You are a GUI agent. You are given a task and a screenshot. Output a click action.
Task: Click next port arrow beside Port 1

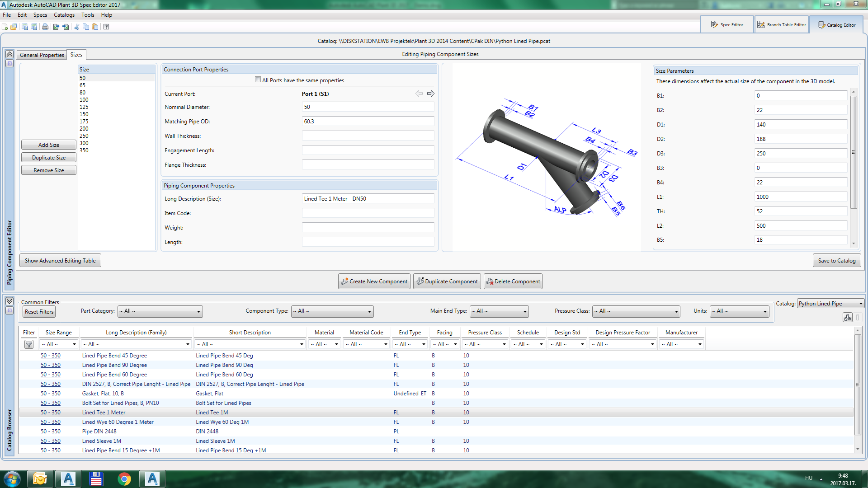431,94
